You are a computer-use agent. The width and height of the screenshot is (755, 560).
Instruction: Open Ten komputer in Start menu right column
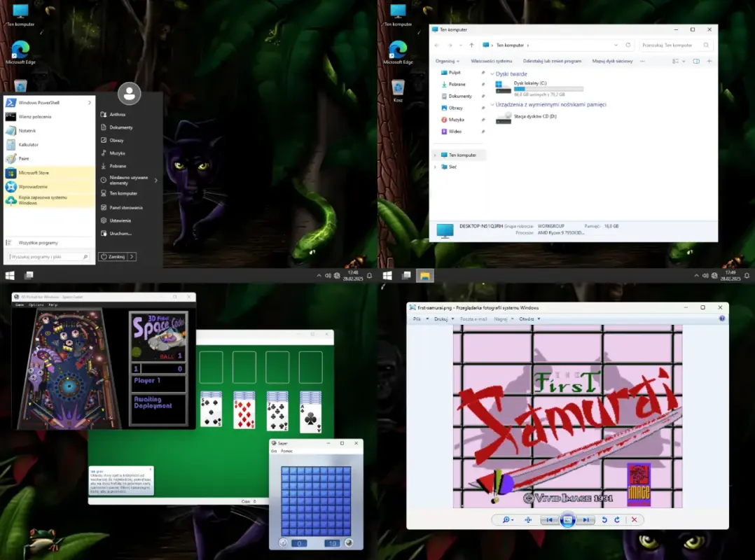tap(123, 193)
